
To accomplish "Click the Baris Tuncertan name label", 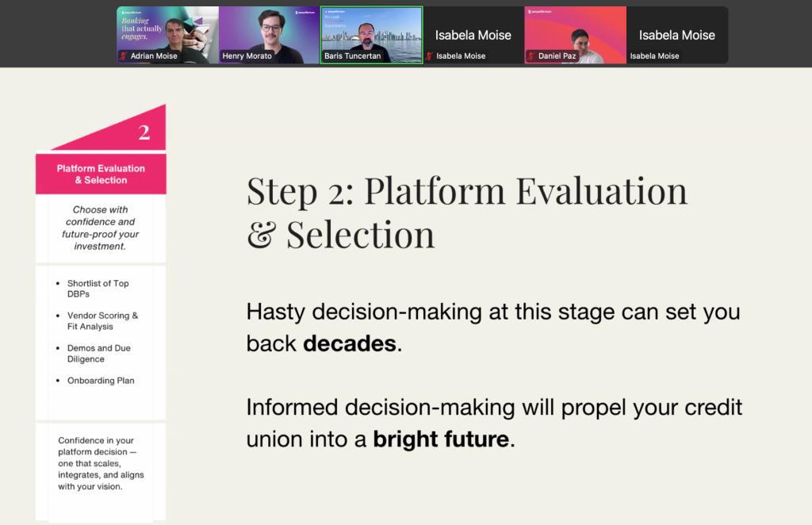I will pyautogui.click(x=353, y=56).
